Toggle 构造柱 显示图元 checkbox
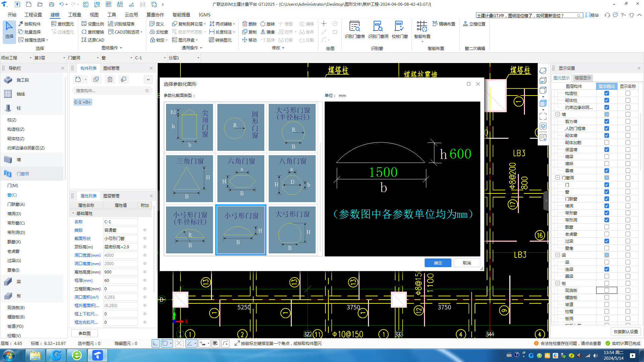 point(606,94)
